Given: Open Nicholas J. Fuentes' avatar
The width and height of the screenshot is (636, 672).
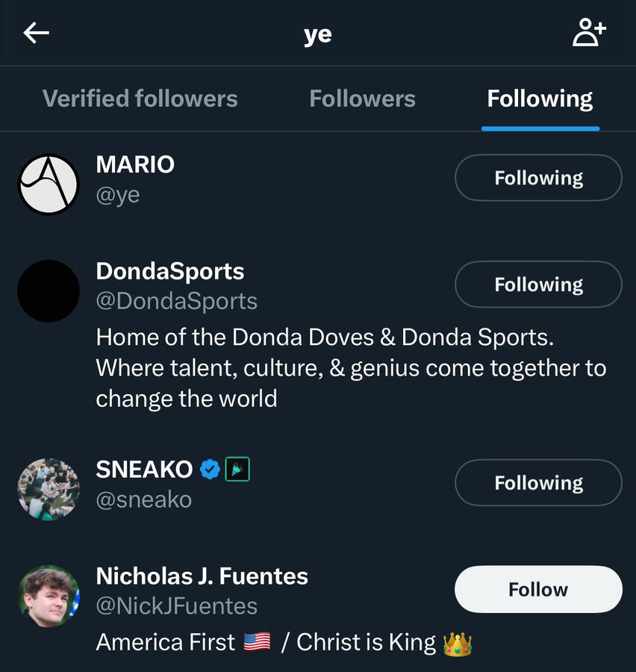Looking at the screenshot, I should (49, 596).
